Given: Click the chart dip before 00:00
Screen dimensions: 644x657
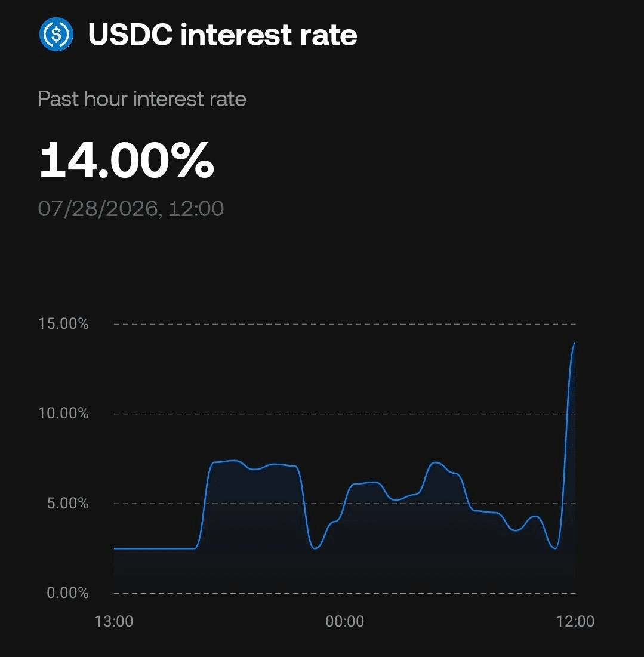Looking at the screenshot, I should click(315, 548).
